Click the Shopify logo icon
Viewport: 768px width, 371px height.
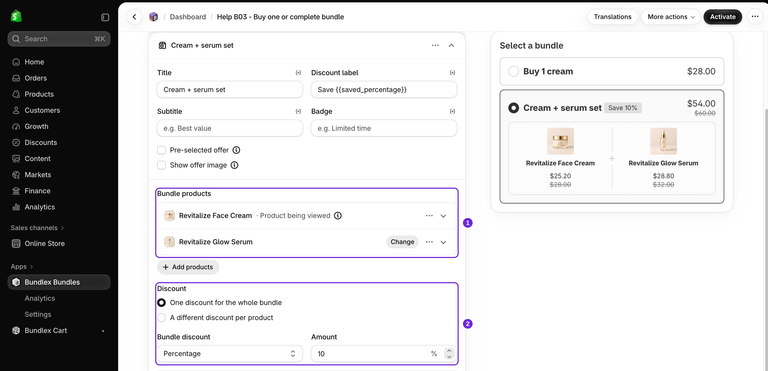click(16, 16)
